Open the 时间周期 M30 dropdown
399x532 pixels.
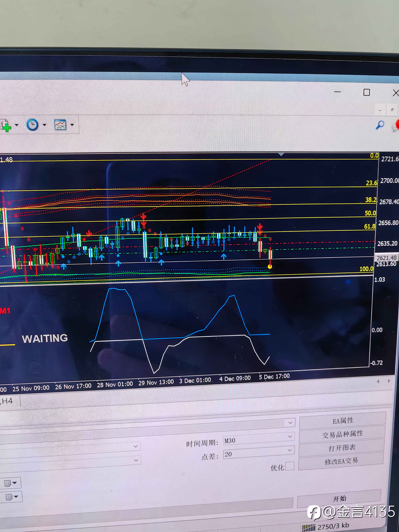[290, 437]
